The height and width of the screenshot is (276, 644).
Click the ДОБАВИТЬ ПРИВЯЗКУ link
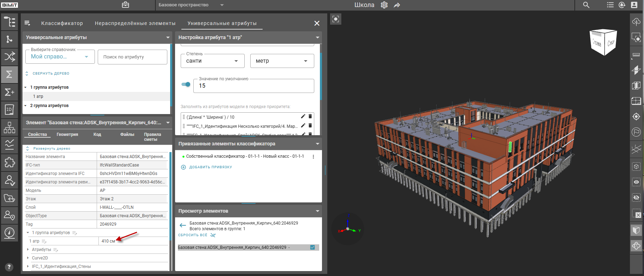(210, 167)
